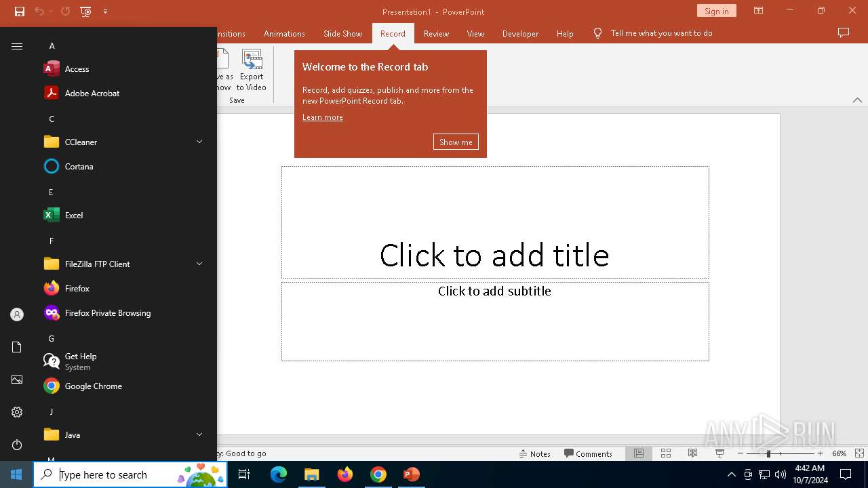Switch to Normal view icon
This screenshot has width=868, height=488.
point(639,453)
